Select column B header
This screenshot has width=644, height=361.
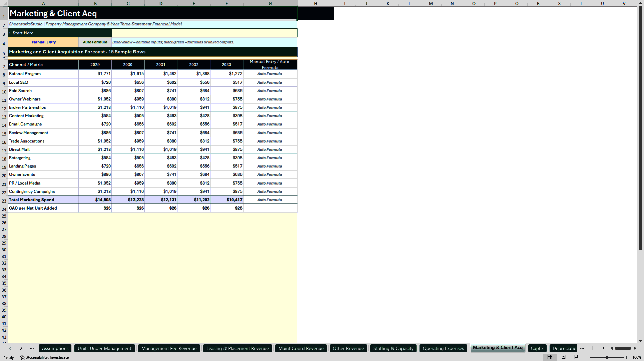coord(95,3)
